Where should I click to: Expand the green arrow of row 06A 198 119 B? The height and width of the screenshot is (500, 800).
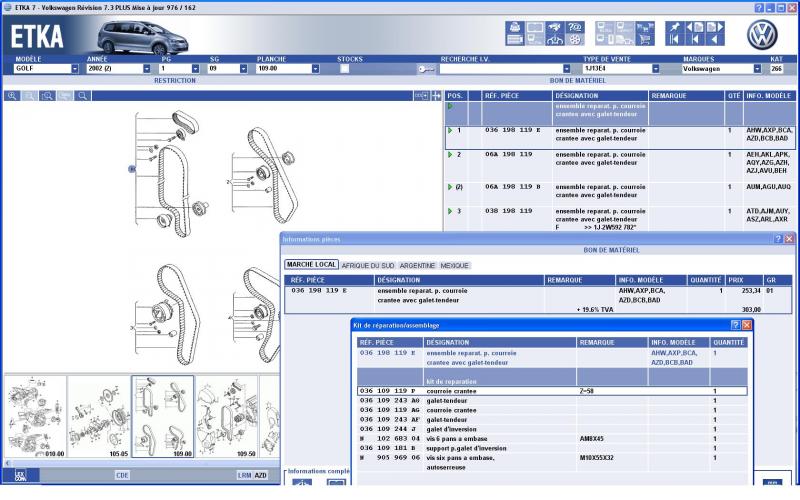tap(450, 187)
